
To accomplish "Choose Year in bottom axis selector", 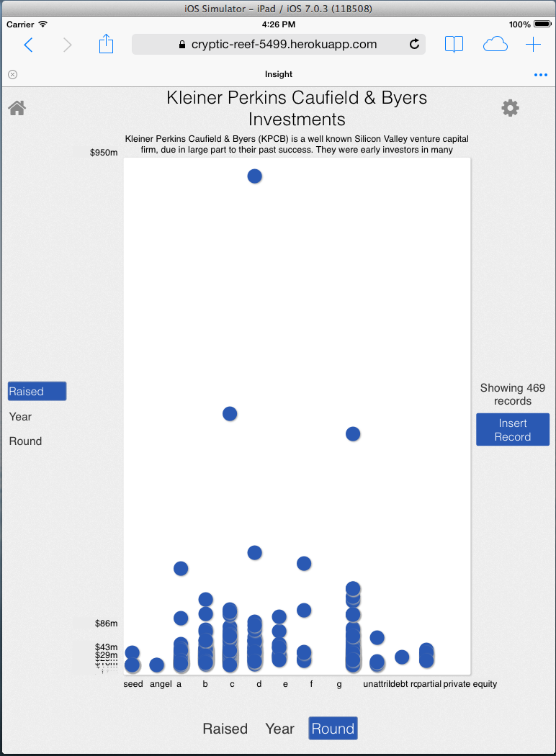I will 279,729.
